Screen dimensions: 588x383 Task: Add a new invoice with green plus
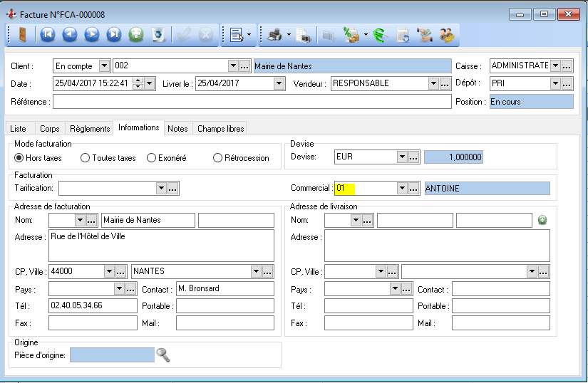tap(136, 34)
